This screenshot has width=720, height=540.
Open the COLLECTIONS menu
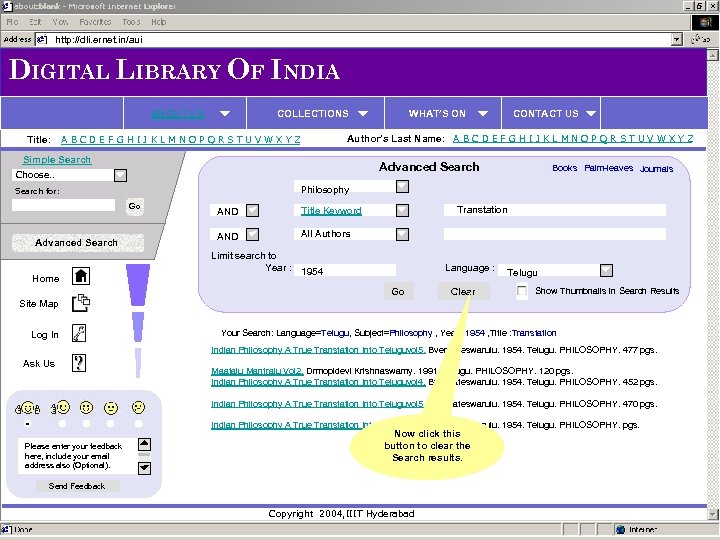click(322, 113)
